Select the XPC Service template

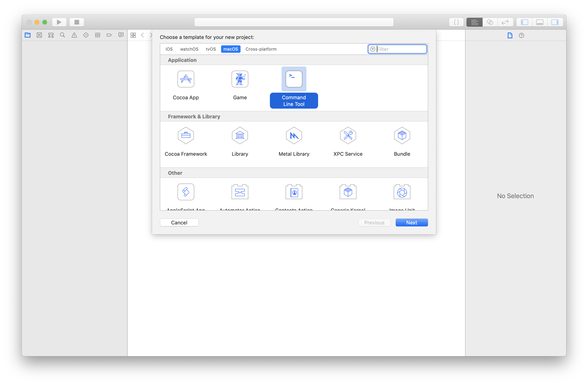pyautogui.click(x=348, y=135)
